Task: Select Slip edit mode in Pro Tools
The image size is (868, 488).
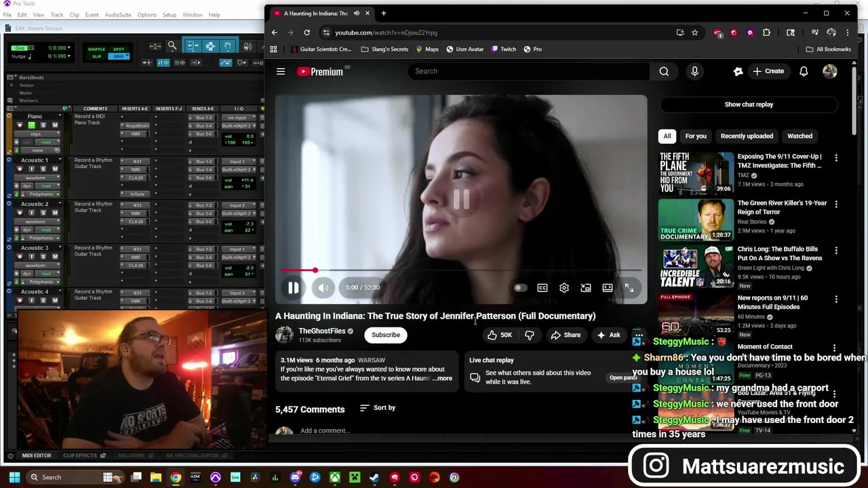Action: pyautogui.click(x=97, y=56)
